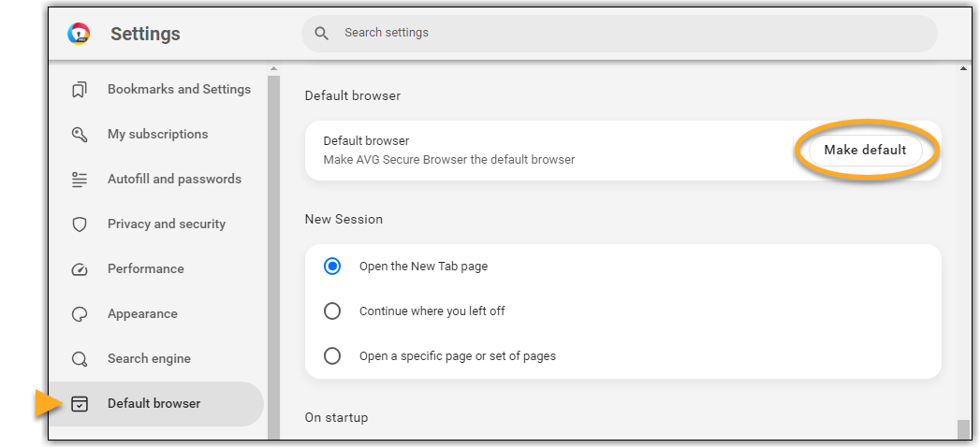Image resolution: width=980 pixels, height=448 pixels.
Task: Click the Make default button
Action: [x=865, y=150]
